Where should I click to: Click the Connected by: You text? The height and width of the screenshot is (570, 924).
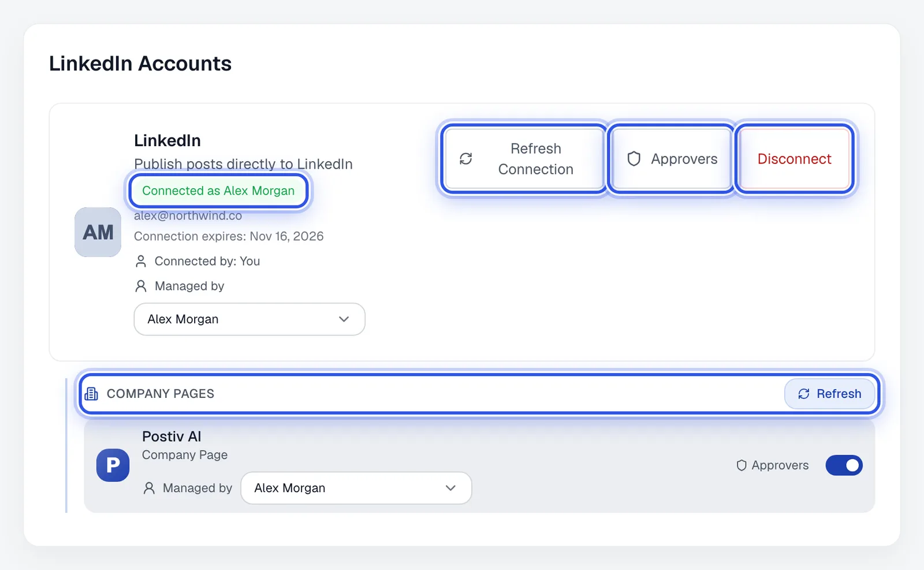tap(207, 262)
